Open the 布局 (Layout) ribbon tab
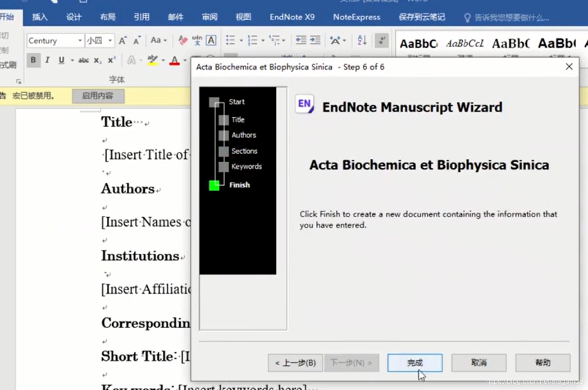The width and height of the screenshot is (588, 390). 108,17
